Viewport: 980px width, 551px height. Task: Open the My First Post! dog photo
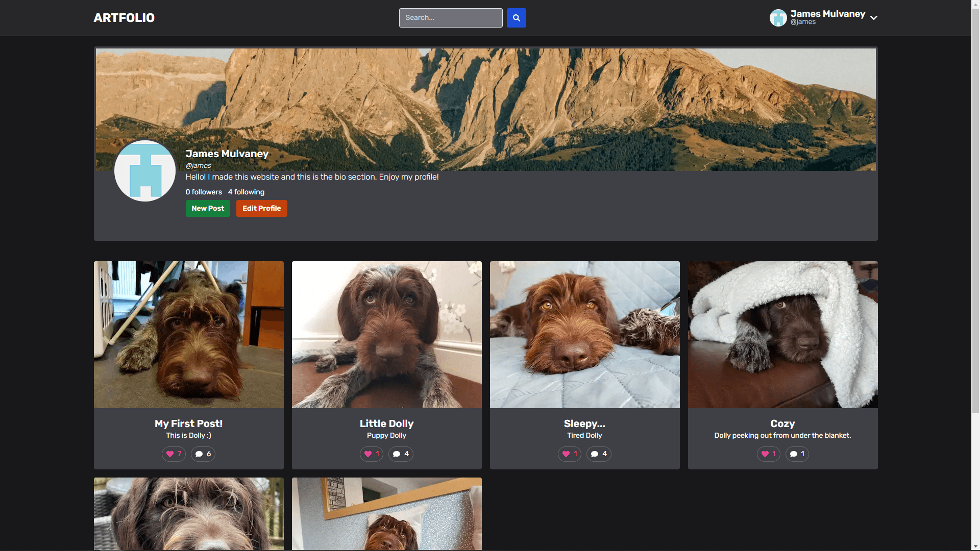[x=189, y=335]
